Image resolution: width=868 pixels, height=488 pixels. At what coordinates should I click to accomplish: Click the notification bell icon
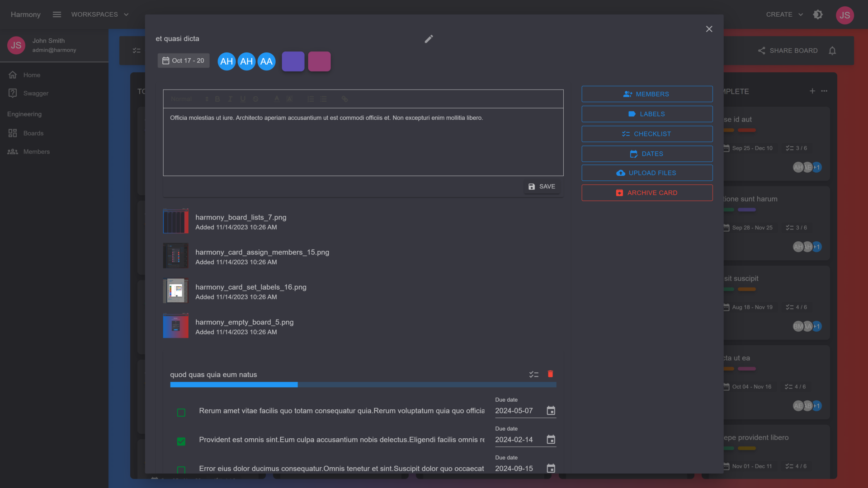(x=832, y=51)
